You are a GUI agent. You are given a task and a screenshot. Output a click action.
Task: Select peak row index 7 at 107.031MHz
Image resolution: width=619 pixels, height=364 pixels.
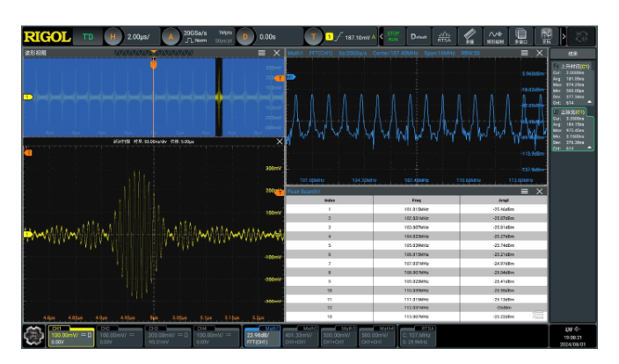click(417, 263)
